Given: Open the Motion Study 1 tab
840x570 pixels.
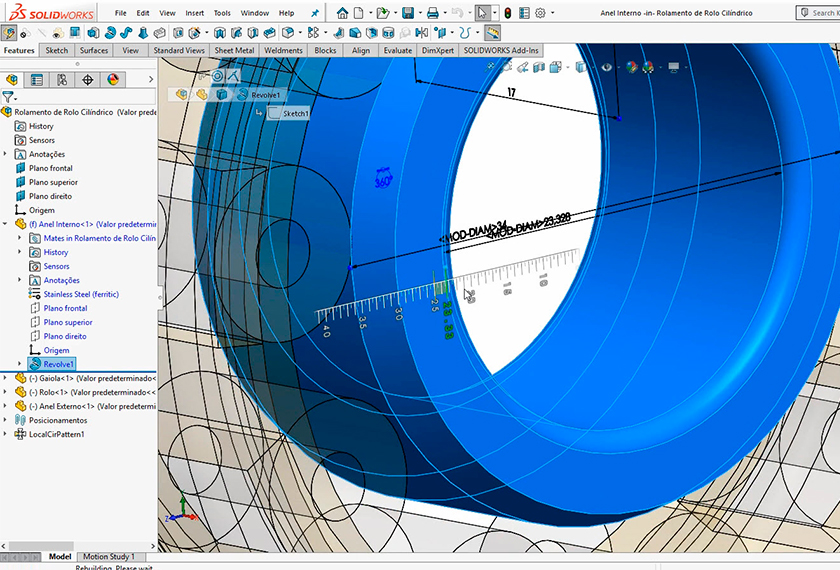Looking at the screenshot, I should pos(108,556).
